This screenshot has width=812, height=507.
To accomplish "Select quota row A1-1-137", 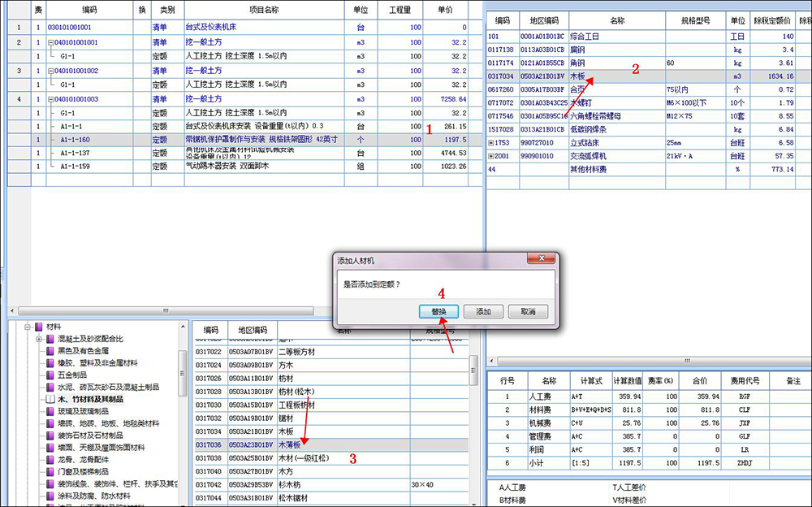I will (x=245, y=153).
